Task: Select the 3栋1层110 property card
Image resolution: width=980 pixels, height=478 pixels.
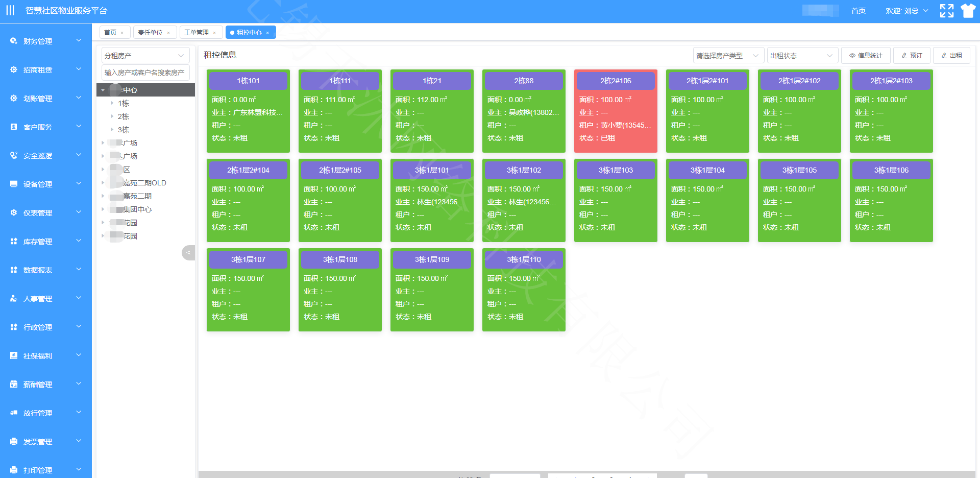Action: (x=524, y=290)
